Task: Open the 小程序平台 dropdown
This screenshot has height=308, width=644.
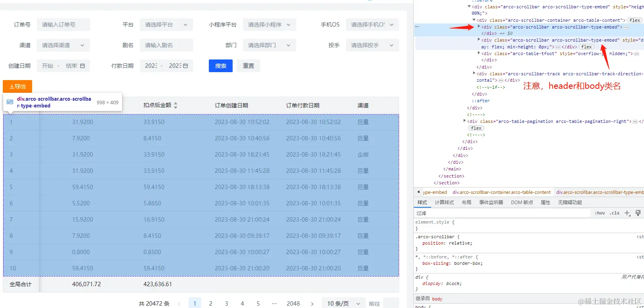Action: tap(269, 25)
